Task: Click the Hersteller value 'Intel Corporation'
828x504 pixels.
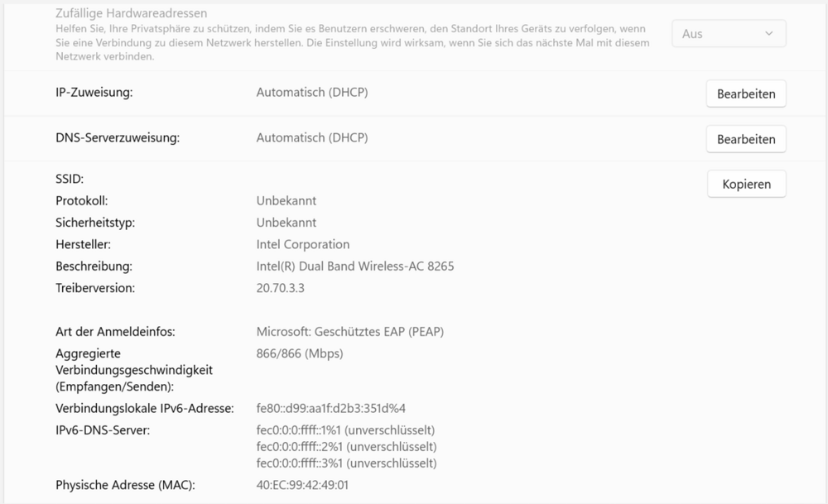Action: pyautogui.click(x=303, y=245)
